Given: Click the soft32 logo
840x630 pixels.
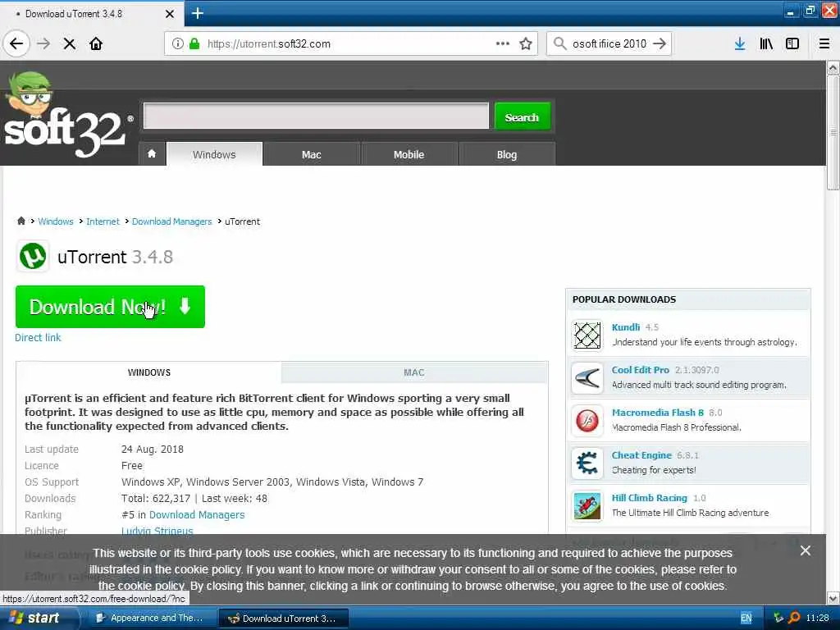Looking at the screenshot, I should pyautogui.click(x=67, y=115).
